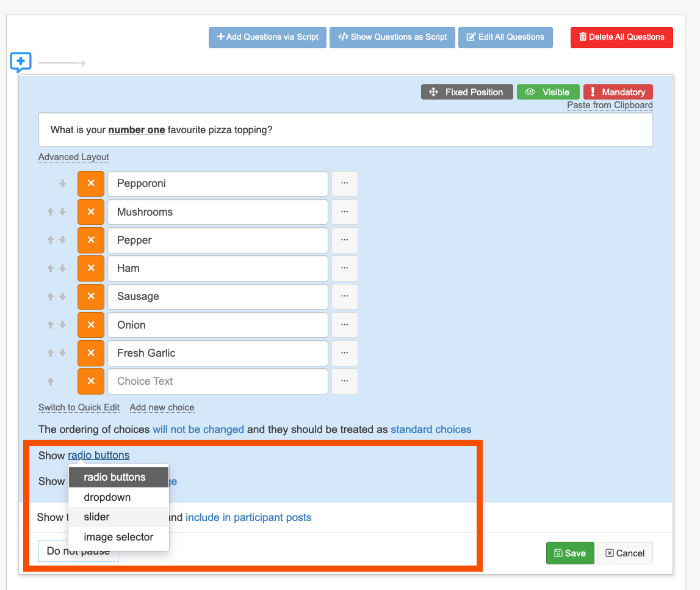
Task: Open the radio buttons display type dropdown
Action: click(x=98, y=455)
